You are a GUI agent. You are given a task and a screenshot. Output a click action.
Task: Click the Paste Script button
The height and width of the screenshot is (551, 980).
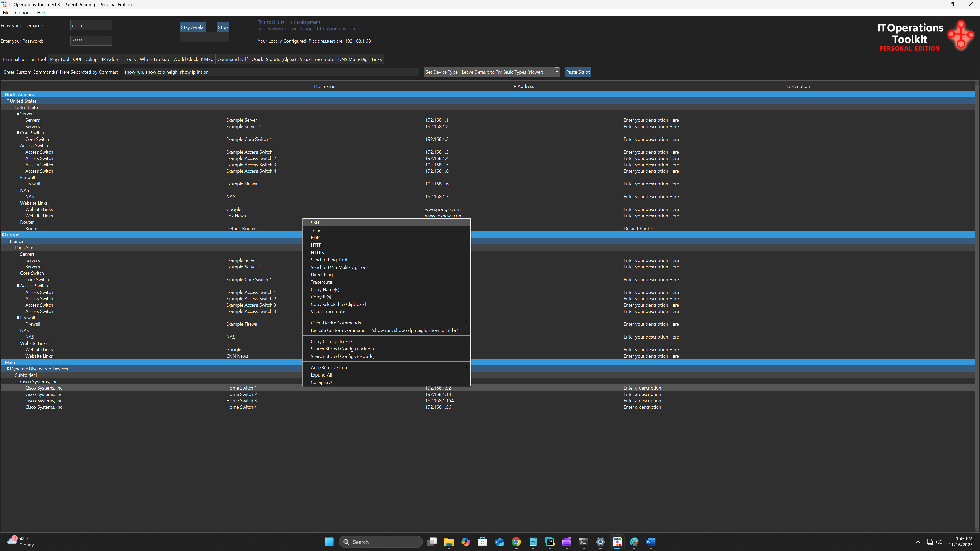pos(578,72)
